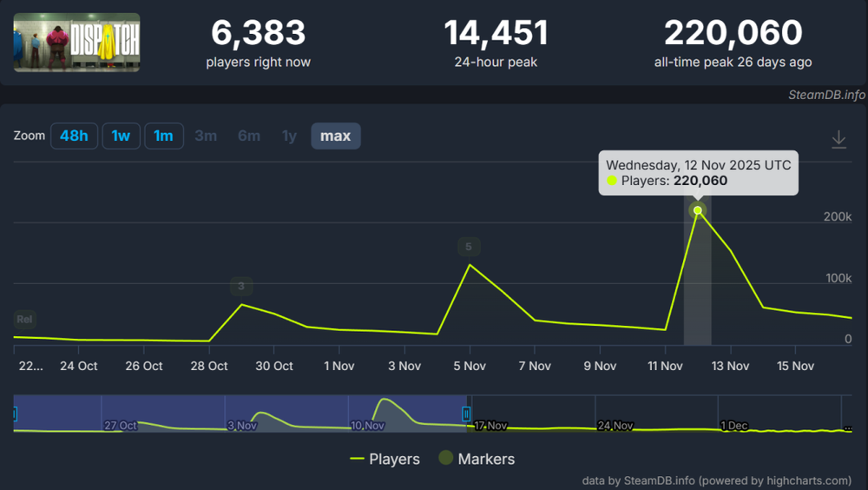
Task: Set zoom range to 1w
Action: [121, 136]
